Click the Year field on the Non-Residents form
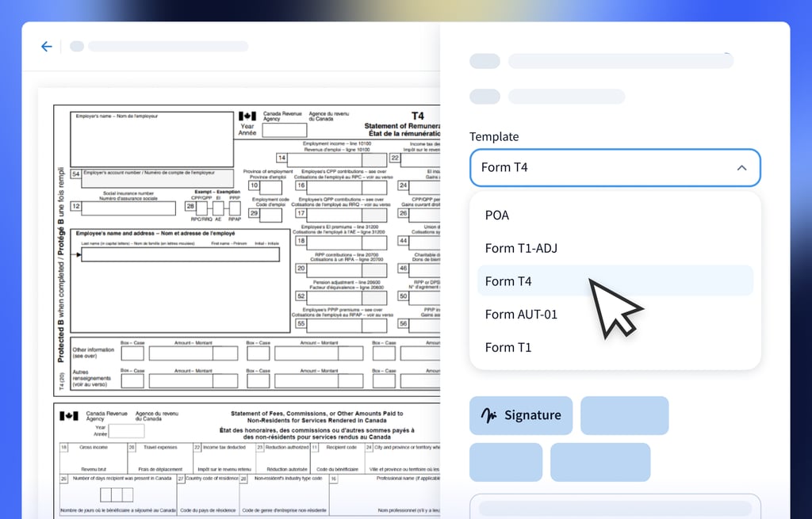 click(x=126, y=431)
